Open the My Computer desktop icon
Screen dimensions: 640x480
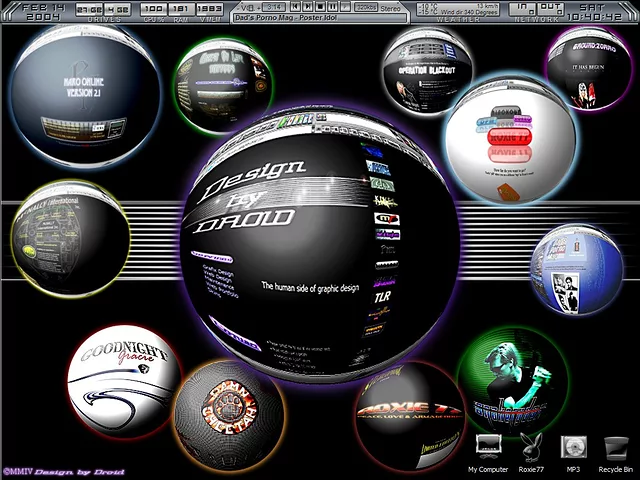click(x=487, y=447)
